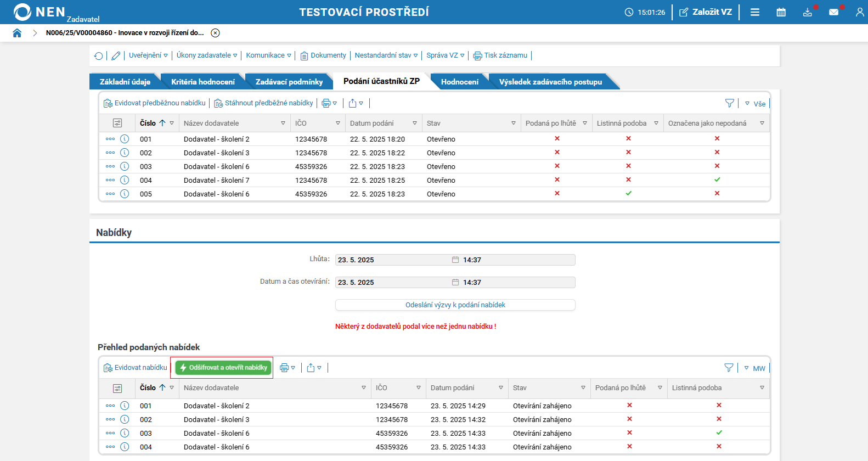Open column settings icon in offers table
This screenshot has width=868, height=461.
point(117,388)
